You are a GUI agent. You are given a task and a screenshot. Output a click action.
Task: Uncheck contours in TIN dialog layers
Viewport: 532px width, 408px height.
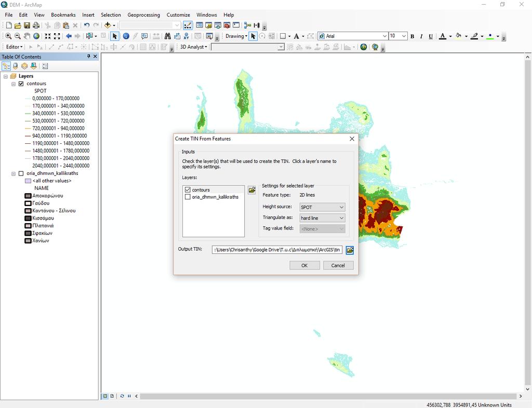[188, 190]
